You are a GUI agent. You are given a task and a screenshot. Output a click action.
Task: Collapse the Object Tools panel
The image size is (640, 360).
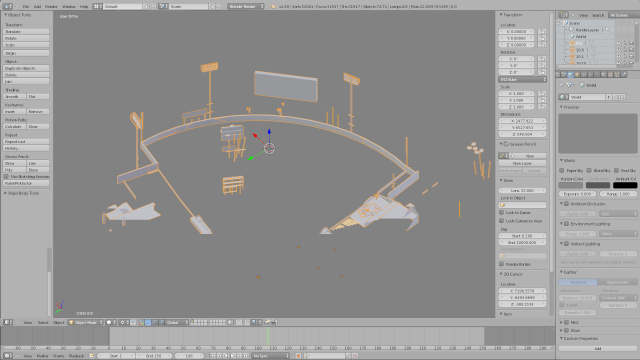[6, 15]
